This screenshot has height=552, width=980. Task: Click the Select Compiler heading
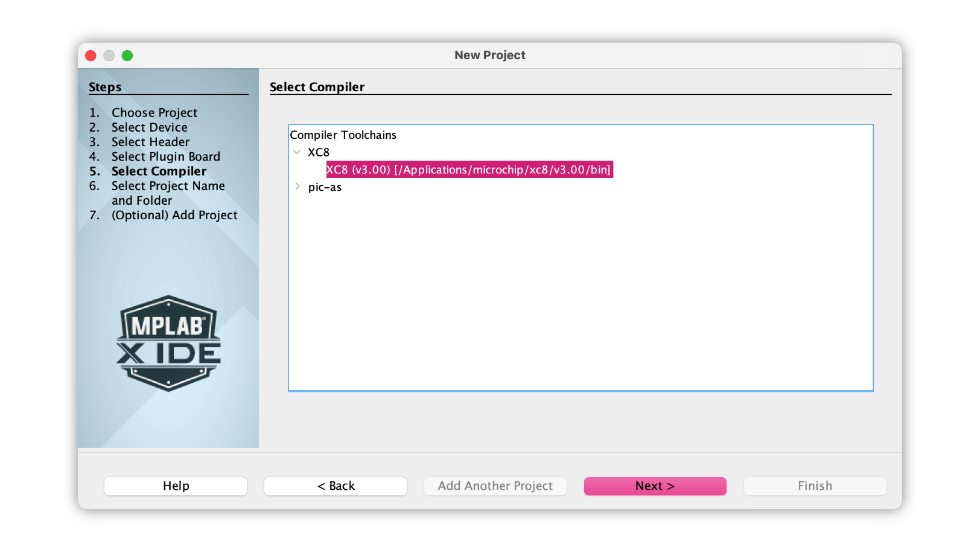tap(317, 87)
